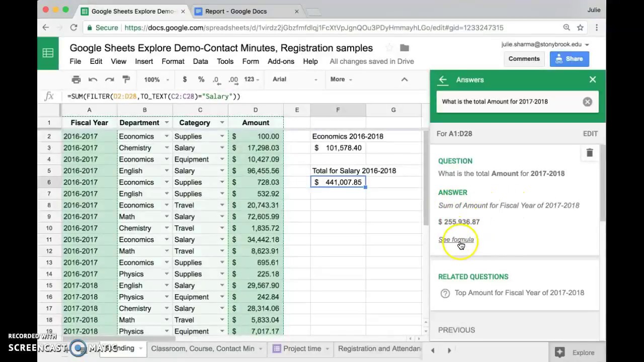
Task: Click the browser address bar URL
Action: [314, 28]
